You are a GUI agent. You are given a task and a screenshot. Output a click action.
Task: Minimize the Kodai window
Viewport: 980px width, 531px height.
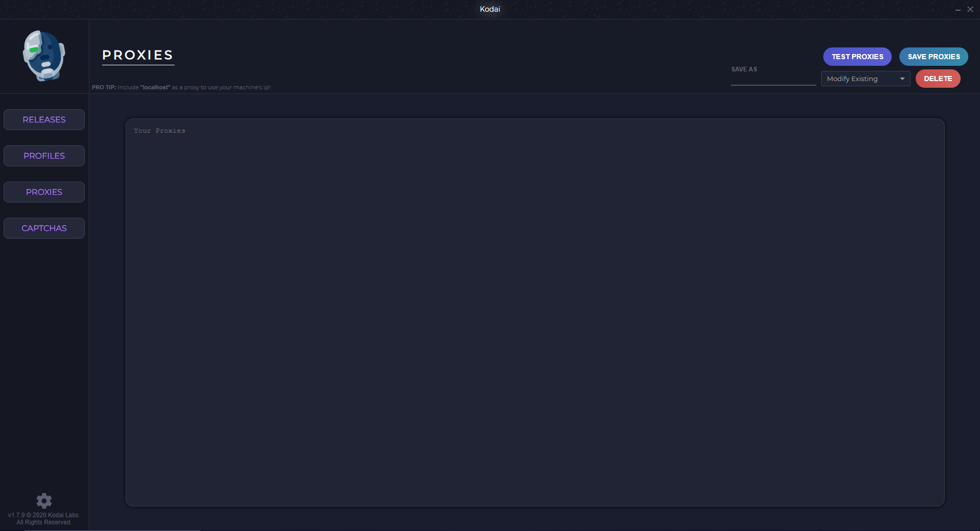[958, 10]
